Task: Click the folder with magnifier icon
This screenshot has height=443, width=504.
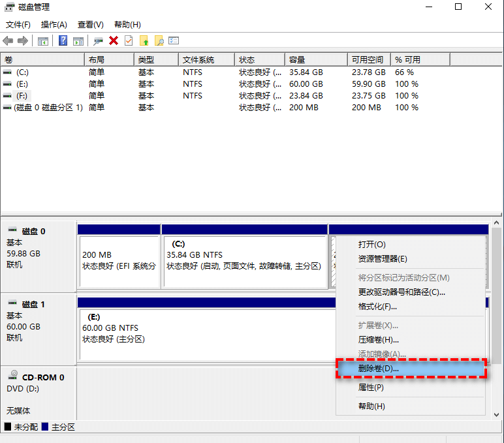Action: [x=159, y=41]
